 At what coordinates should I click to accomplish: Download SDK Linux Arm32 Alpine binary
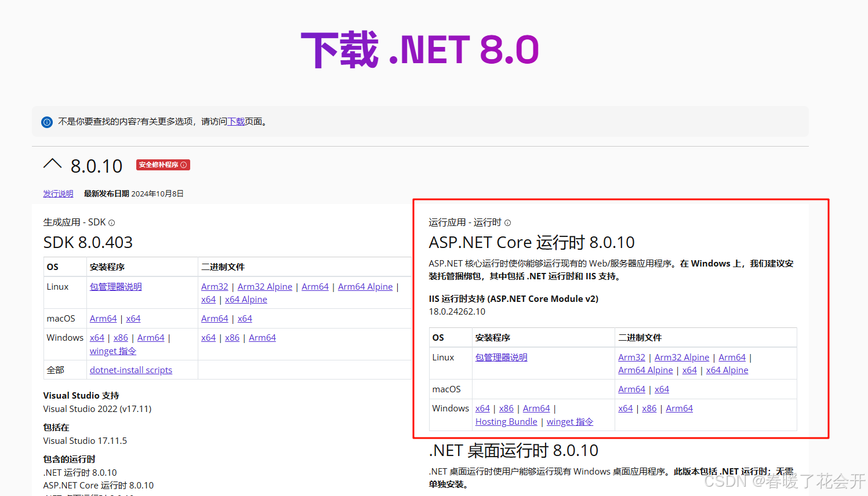pos(265,287)
